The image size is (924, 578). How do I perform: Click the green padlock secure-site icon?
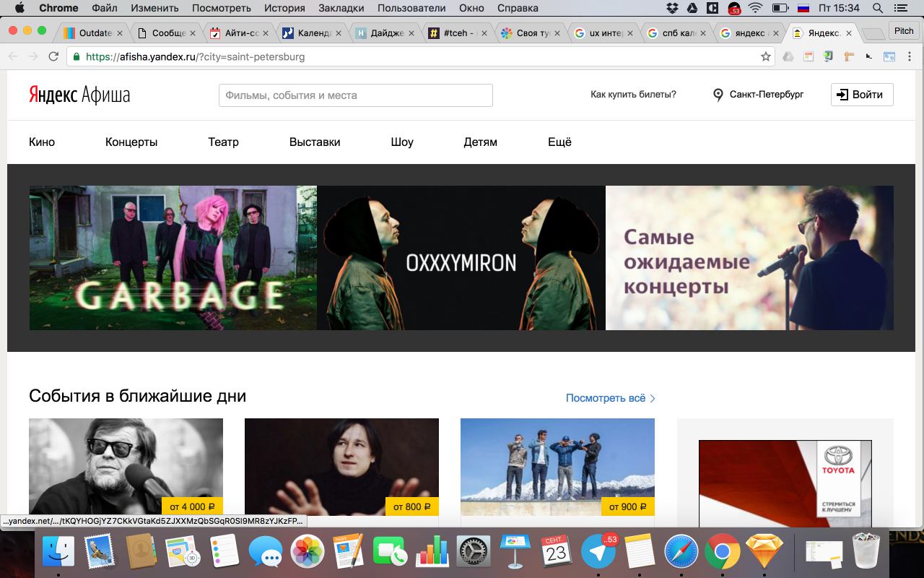click(77, 56)
